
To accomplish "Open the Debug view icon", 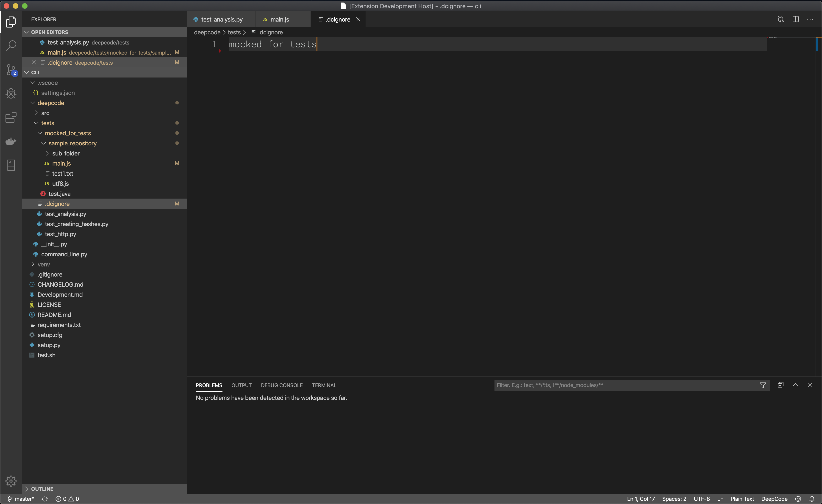I will click(x=11, y=93).
